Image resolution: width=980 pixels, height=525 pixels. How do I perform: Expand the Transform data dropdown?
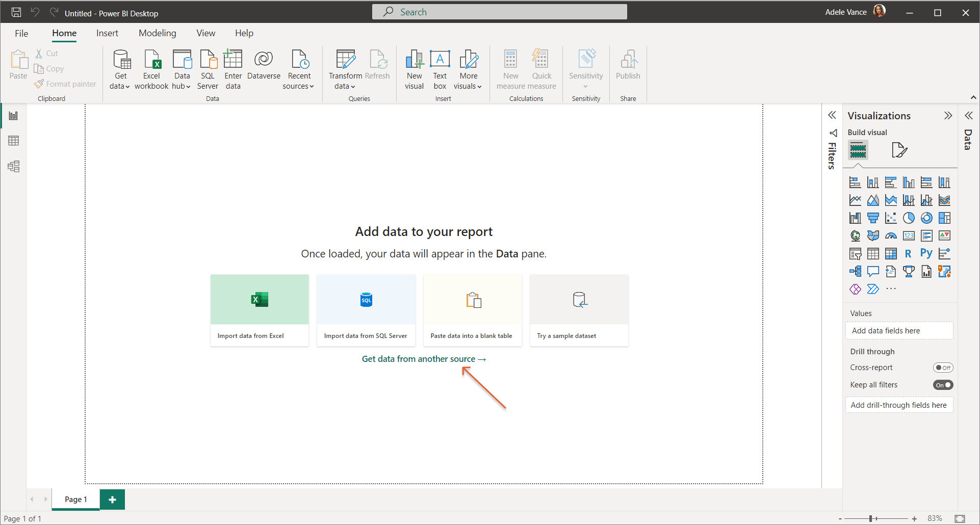coord(345,70)
